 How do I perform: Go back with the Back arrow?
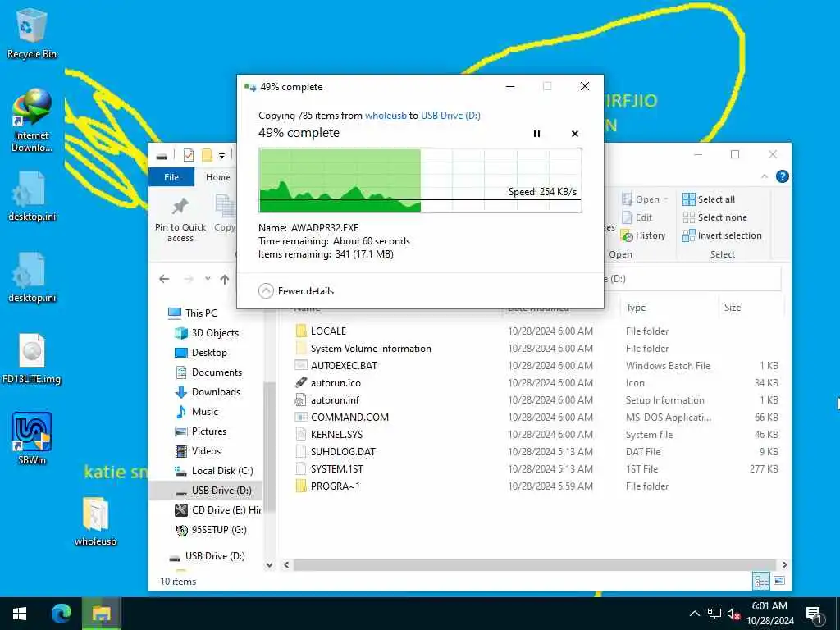(164, 279)
